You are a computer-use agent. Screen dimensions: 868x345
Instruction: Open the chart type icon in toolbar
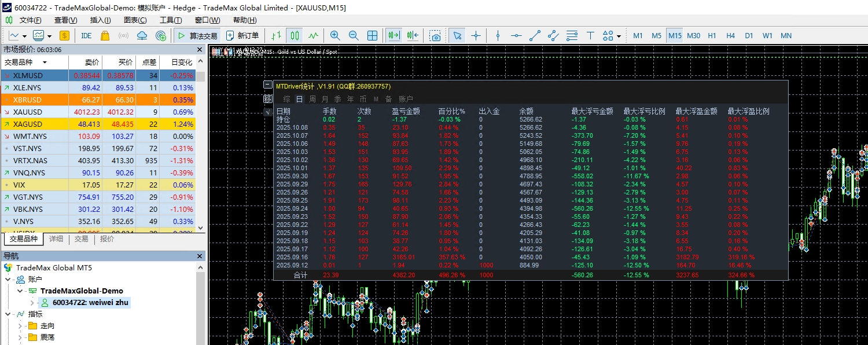[14, 35]
